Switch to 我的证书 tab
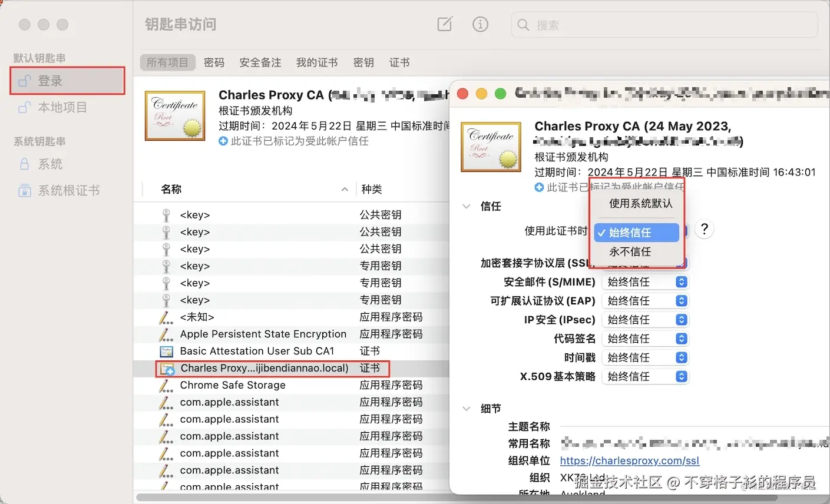Image resolution: width=830 pixels, height=504 pixels. pyautogui.click(x=317, y=62)
